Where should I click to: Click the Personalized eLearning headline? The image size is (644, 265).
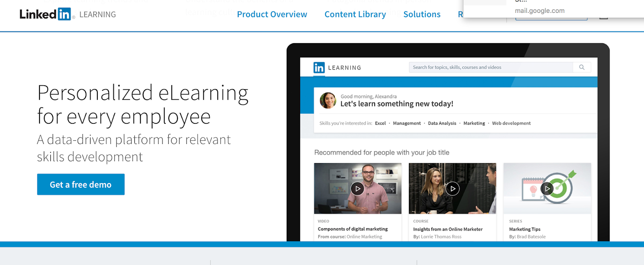tap(143, 105)
